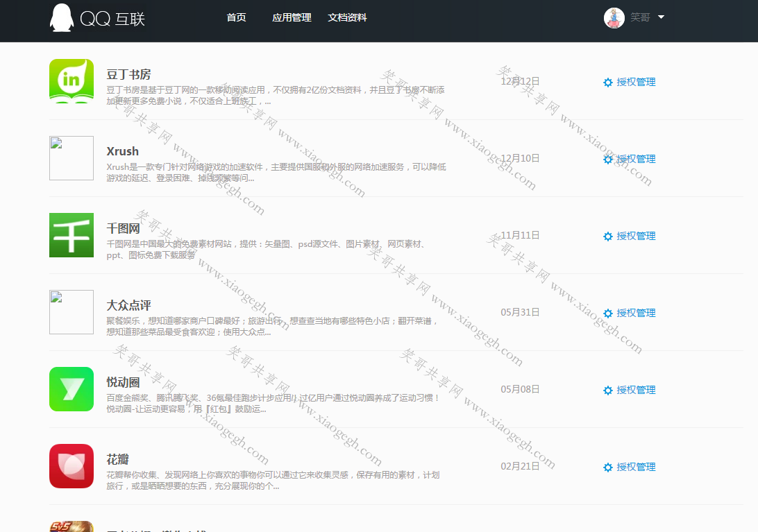This screenshot has height=532, width=758.
Task: Open 授权管理 for 大众点评
Action: [x=636, y=313]
